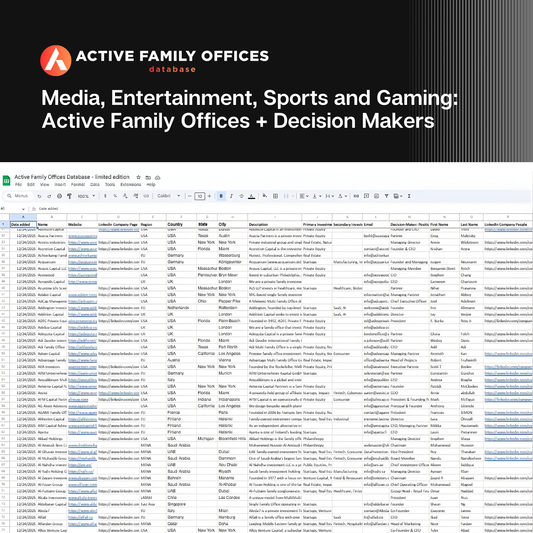The height and width of the screenshot is (533, 533).
Task: Open more number formats (123)
Action: pos(146,196)
